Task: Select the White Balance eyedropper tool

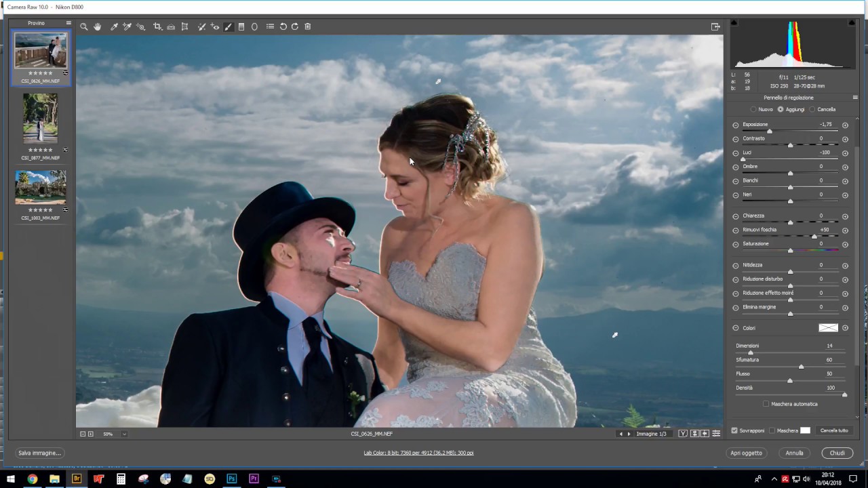Action: (114, 26)
